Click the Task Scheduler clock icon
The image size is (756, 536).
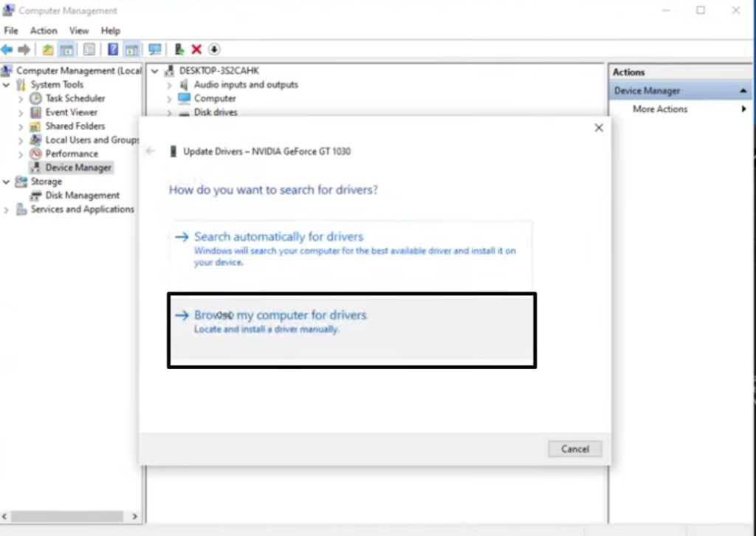coord(35,98)
